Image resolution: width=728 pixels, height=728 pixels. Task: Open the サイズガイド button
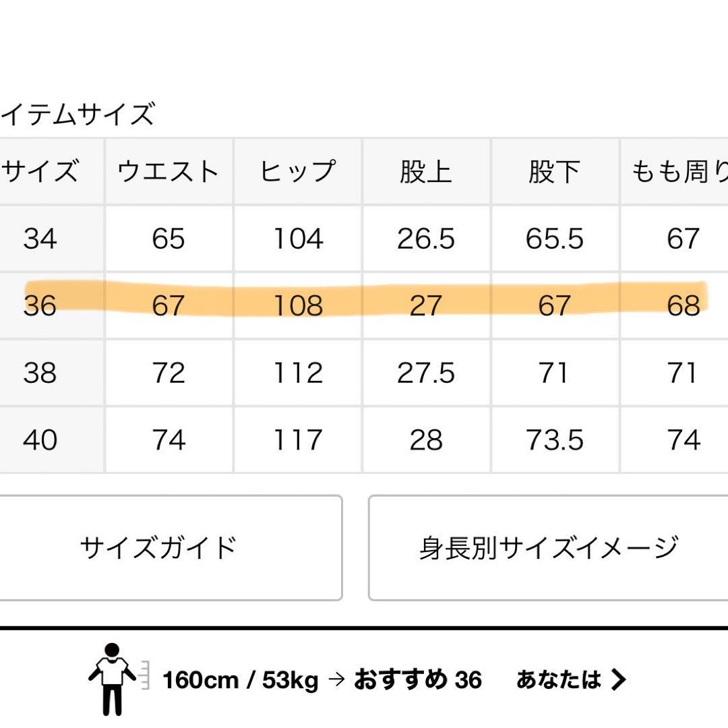coord(159,547)
